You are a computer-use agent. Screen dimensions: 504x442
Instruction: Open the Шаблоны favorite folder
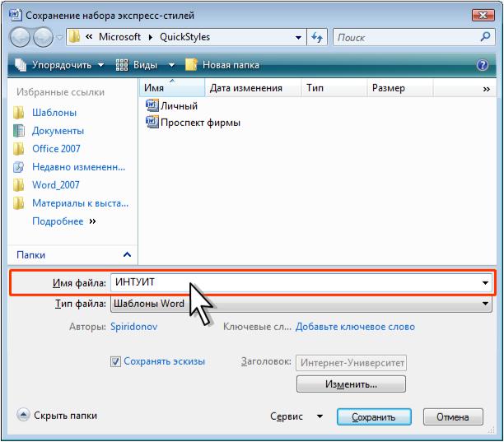(x=54, y=113)
